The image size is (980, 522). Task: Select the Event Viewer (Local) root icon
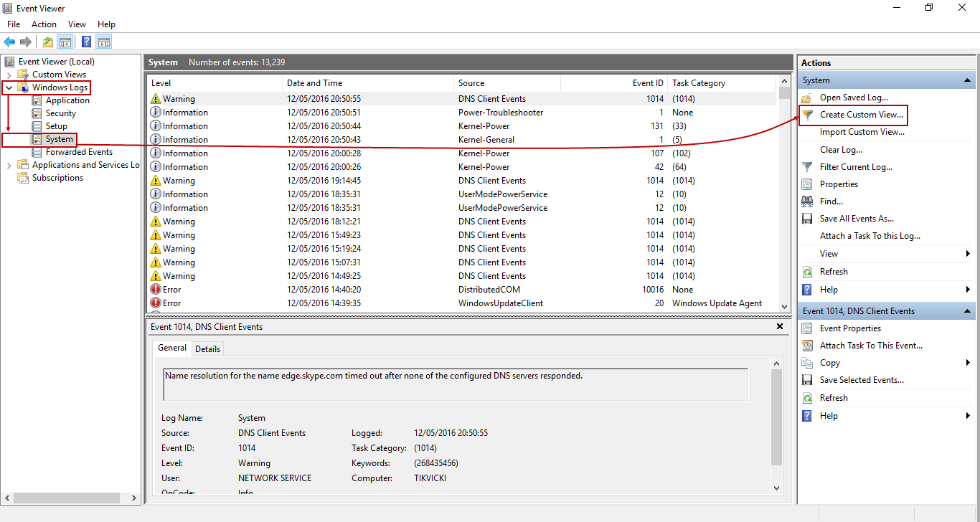[x=10, y=62]
